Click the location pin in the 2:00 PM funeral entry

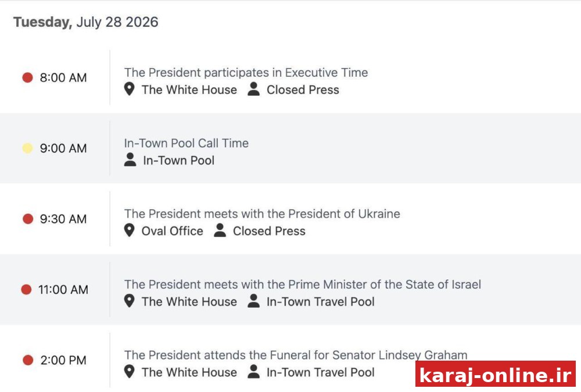[129, 372]
